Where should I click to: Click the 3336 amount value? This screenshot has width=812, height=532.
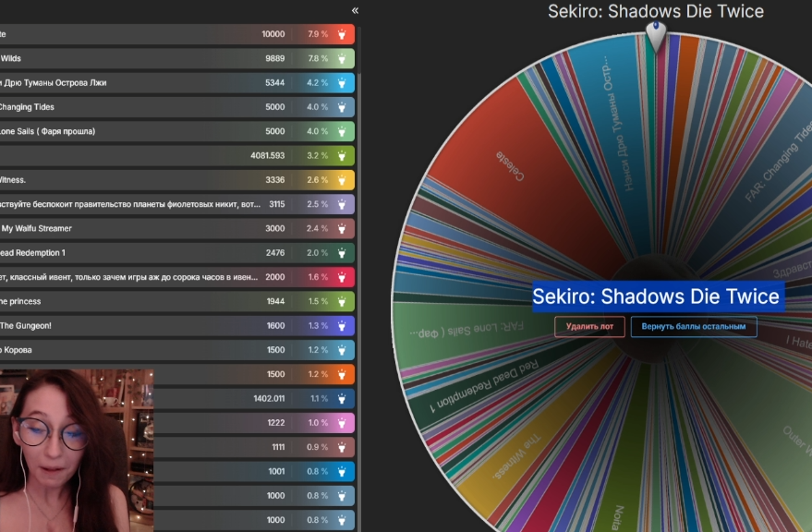tap(275, 180)
